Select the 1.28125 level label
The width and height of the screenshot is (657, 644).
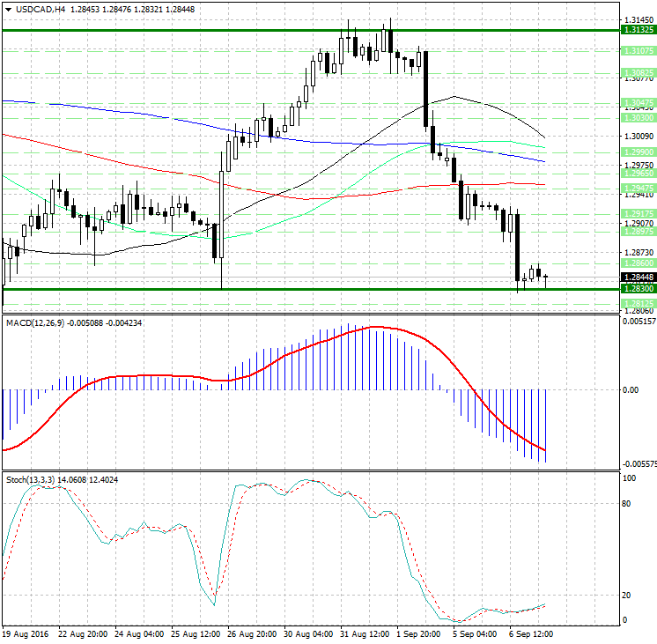[x=637, y=303]
